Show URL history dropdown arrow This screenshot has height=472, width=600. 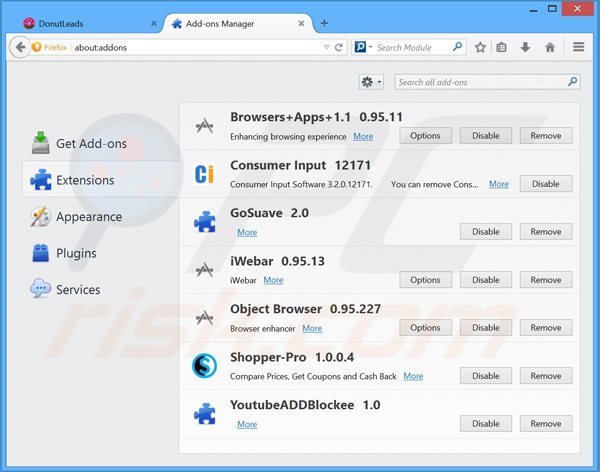[326, 47]
